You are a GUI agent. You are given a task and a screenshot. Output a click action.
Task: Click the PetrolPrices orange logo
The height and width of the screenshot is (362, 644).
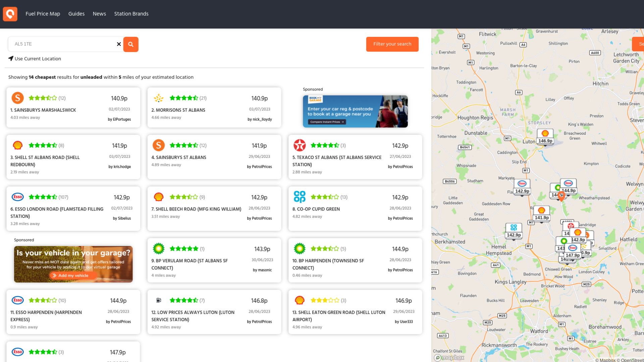tap(10, 14)
